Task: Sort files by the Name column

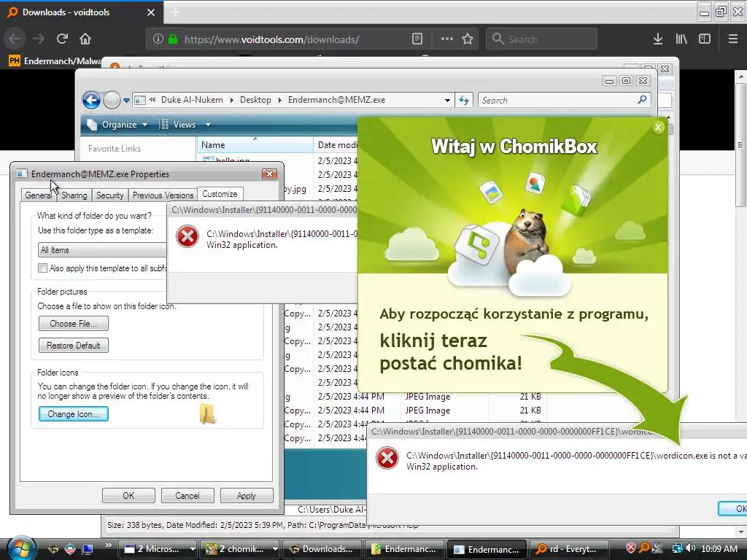Action: (255, 145)
